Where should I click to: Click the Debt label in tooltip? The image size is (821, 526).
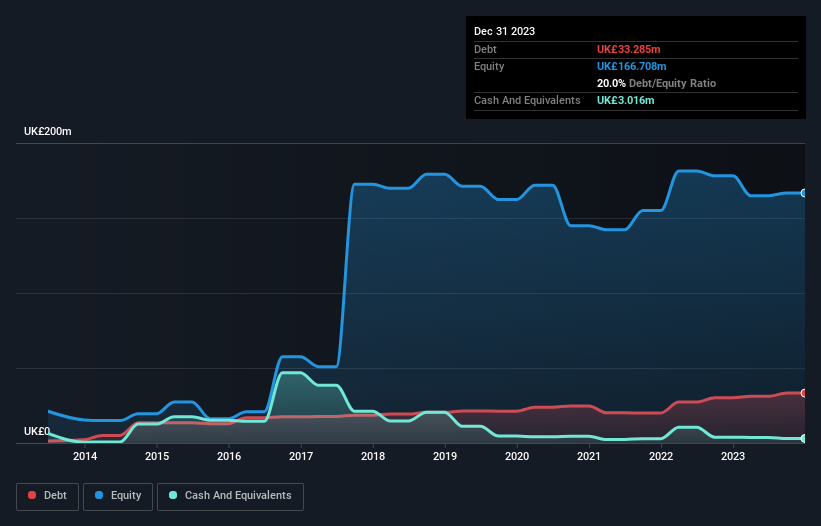coord(485,49)
